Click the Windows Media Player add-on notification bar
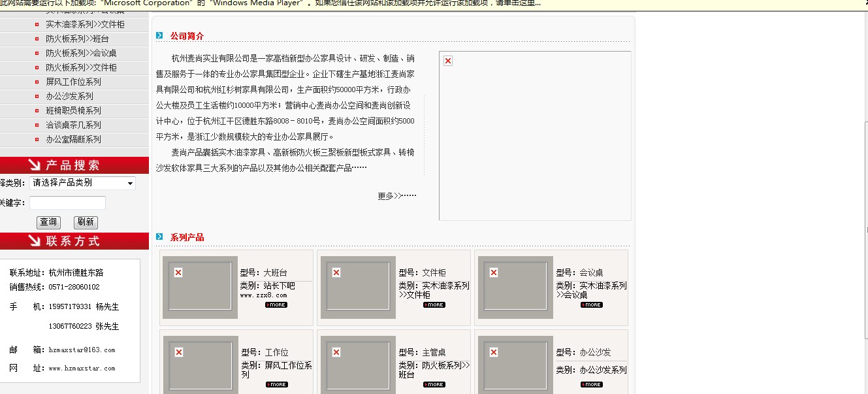 click(434, 4)
